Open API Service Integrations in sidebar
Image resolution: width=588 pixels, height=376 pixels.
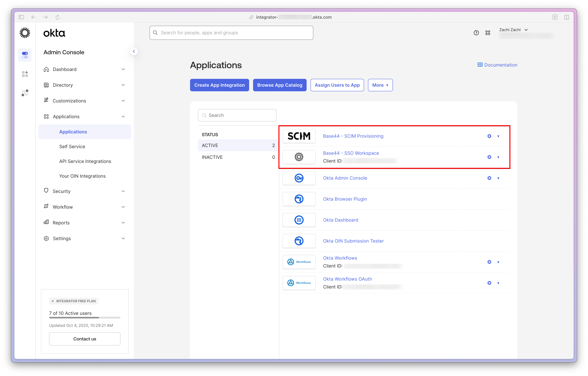click(85, 161)
